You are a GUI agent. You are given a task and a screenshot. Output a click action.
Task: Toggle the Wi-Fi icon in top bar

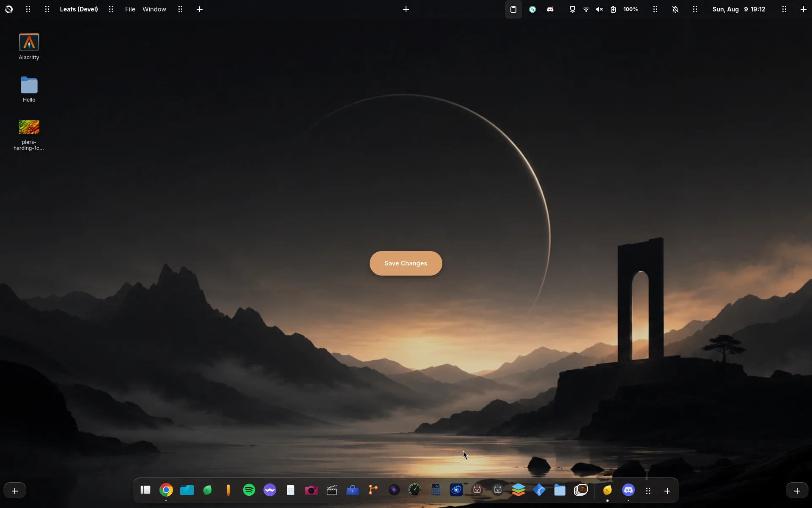[586, 9]
